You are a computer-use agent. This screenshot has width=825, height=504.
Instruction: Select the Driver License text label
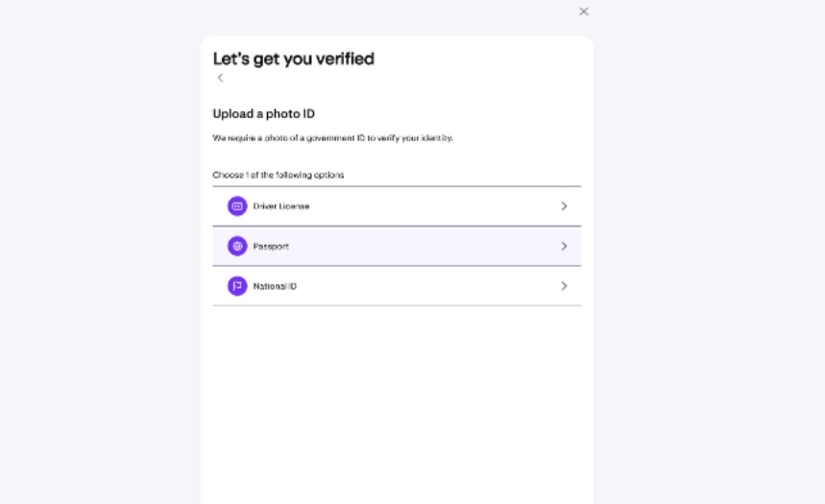click(x=281, y=206)
